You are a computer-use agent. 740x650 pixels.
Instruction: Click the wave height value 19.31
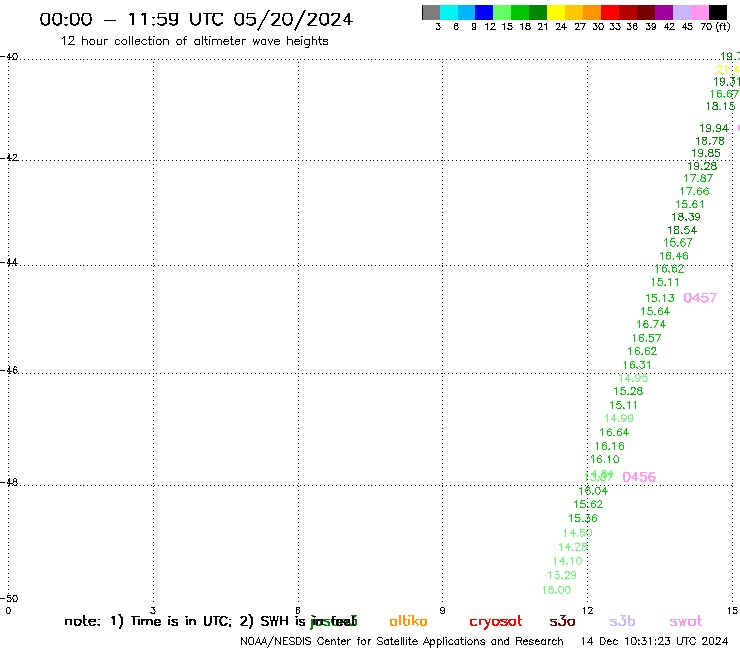[726, 82]
